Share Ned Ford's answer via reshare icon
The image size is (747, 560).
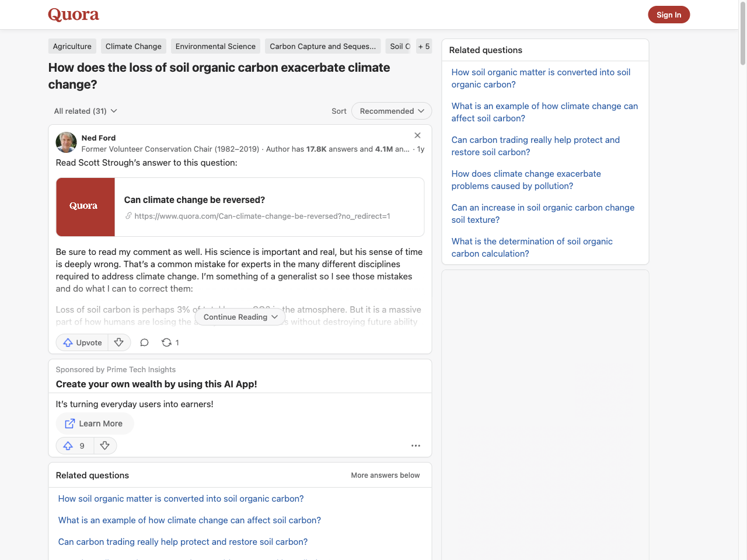point(167,342)
